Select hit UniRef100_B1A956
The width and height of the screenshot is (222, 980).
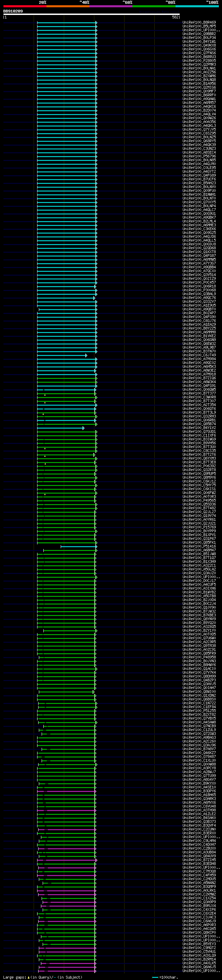(199, 84)
